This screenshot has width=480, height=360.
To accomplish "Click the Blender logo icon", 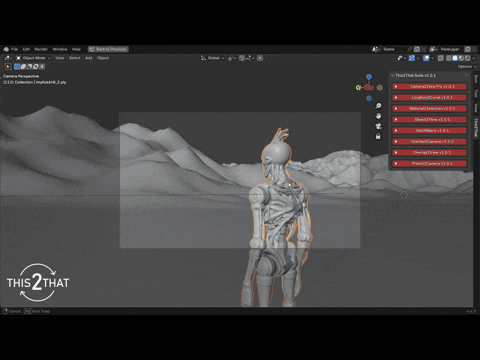I will [6, 49].
